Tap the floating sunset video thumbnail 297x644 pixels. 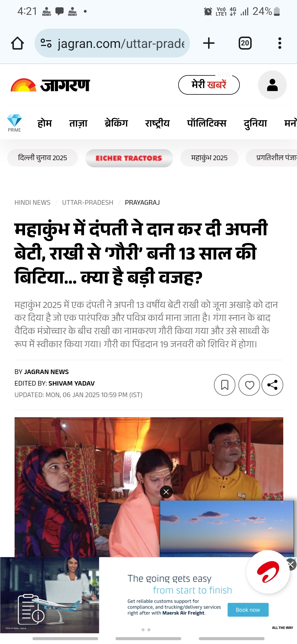point(227,528)
